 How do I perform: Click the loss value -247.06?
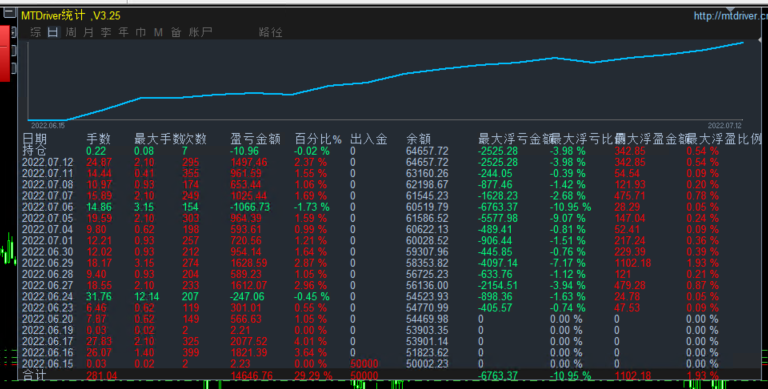pos(247,296)
